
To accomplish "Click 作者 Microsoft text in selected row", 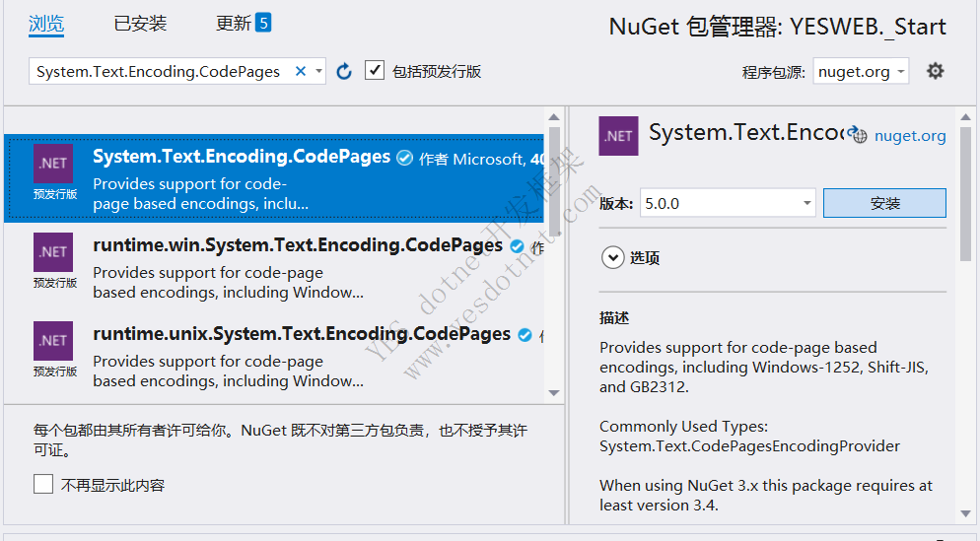I will [471, 160].
